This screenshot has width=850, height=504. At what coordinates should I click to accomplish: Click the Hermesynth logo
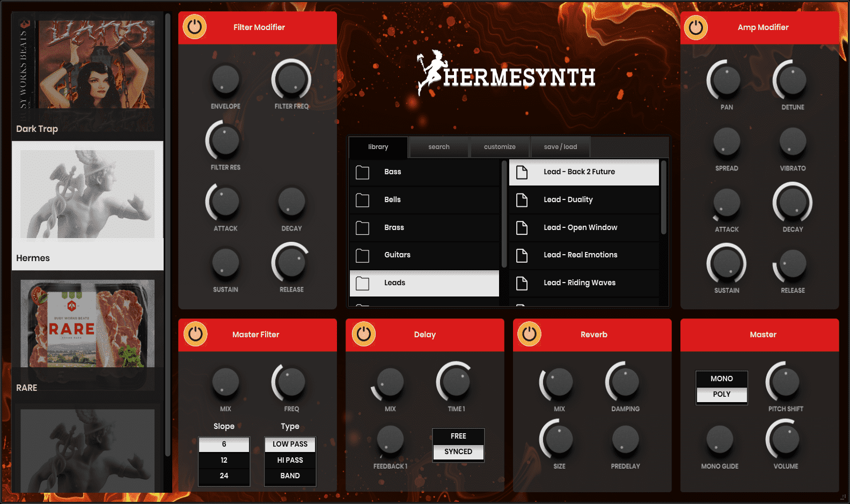tap(506, 73)
